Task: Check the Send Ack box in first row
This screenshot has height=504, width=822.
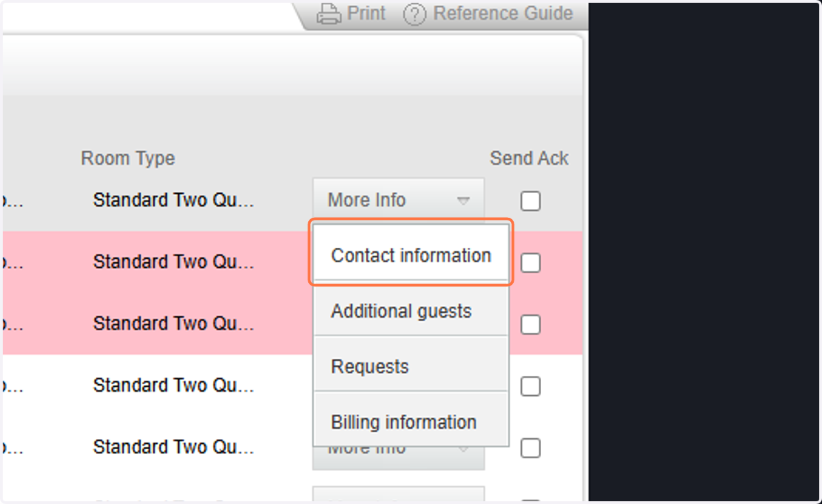Action: [530, 201]
